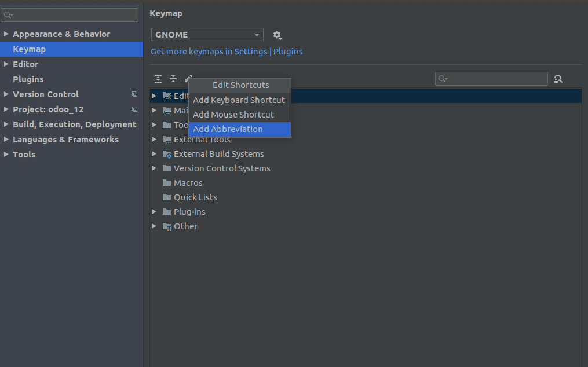This screenshot has width=588, height=367.
Task: Select the Plug-ins row label
Action: click(x=189, y=212)
